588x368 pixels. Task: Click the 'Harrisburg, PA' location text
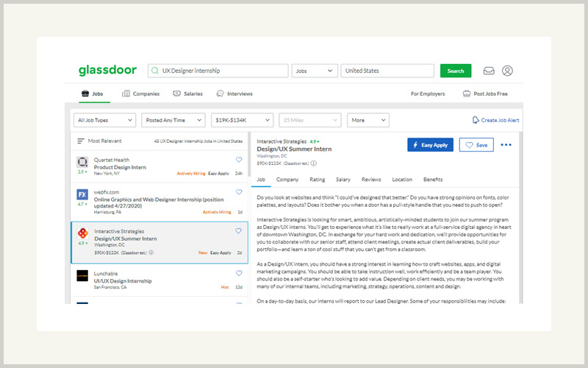(x=107, y=212)
